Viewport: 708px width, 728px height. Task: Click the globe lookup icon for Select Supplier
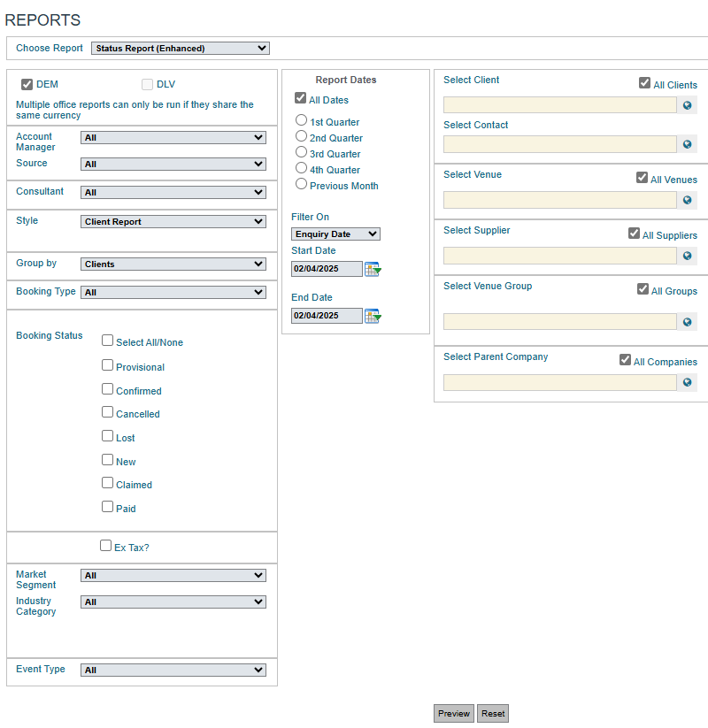click(687, 256)
